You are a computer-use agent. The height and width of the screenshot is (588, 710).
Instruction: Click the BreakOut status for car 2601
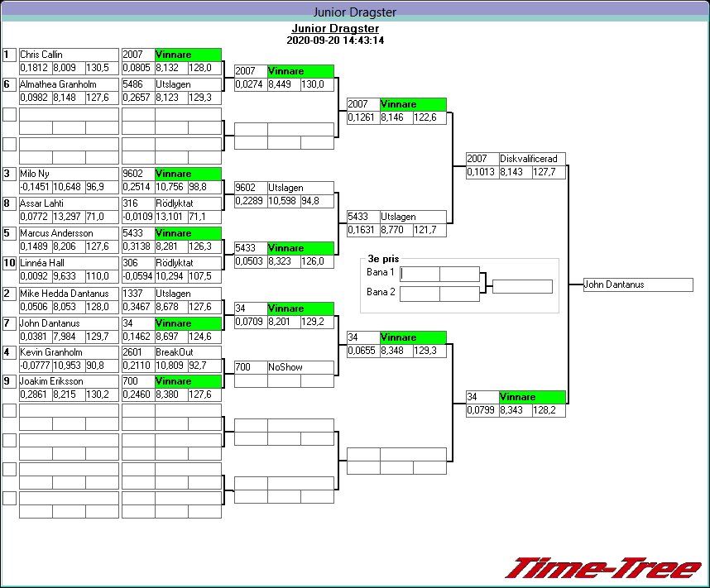(188, 352)
